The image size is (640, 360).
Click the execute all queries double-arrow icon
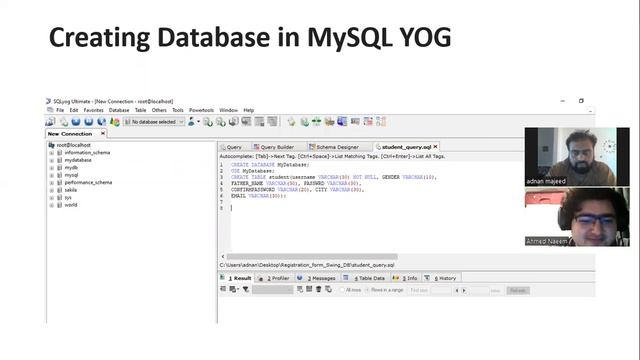click(x=89, y=122)
